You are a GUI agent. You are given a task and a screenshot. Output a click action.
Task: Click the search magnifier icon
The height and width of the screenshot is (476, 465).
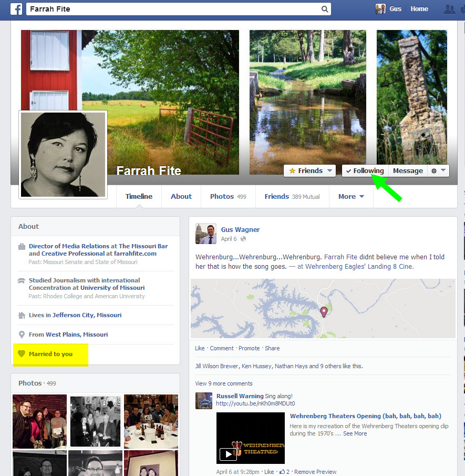tap(325, 9)
